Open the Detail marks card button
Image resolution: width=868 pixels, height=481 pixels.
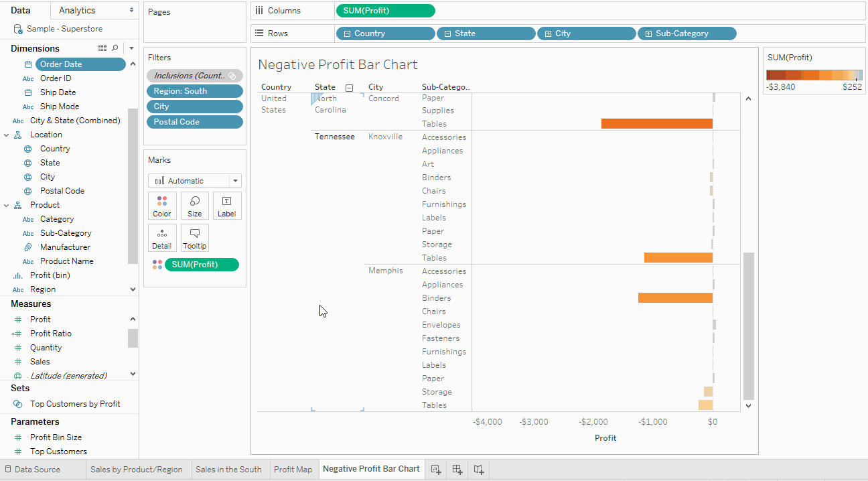(x=162, y=238)
